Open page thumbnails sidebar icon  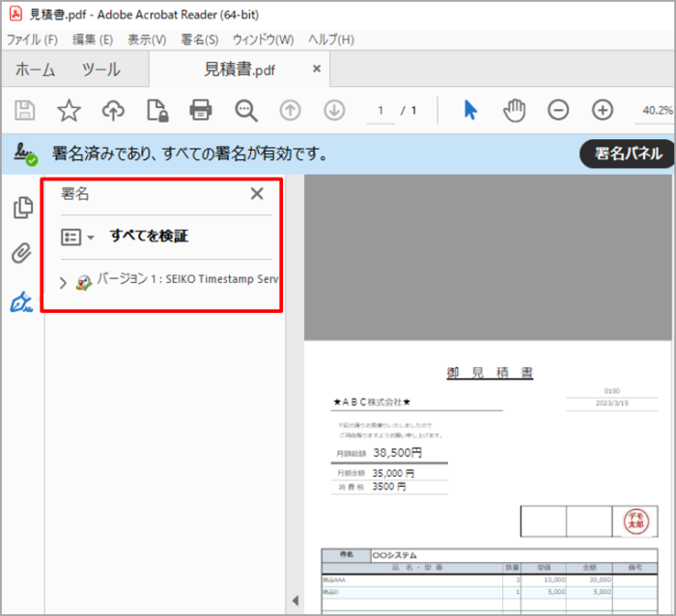point(23,208)
